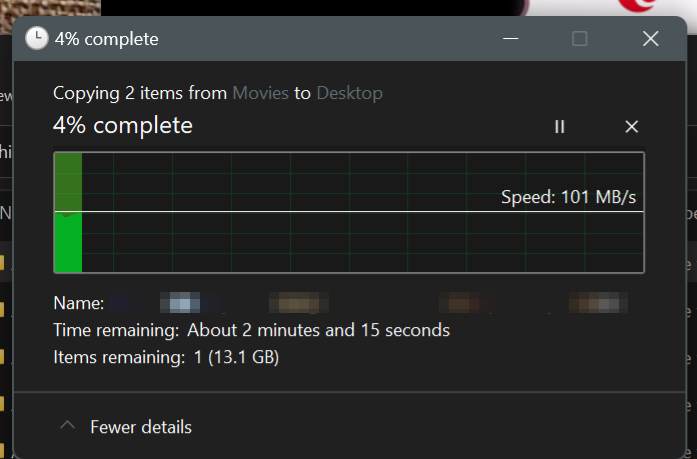Screen dimensions: 697x459
Task: Cancel the copy with the small X
Action: (632, 127)
